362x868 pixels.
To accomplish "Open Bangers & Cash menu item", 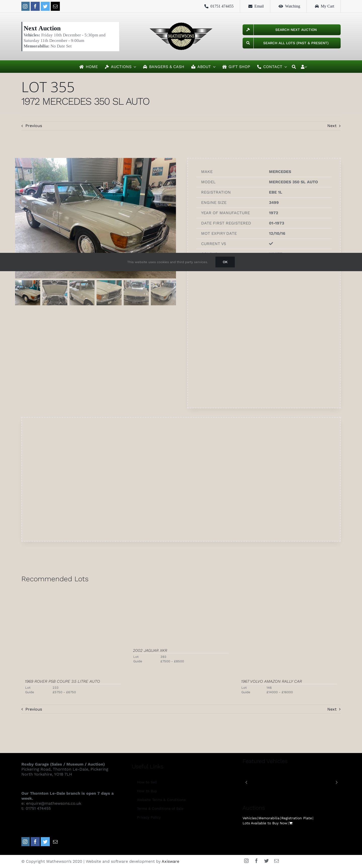I will click(x=164, y=67).
